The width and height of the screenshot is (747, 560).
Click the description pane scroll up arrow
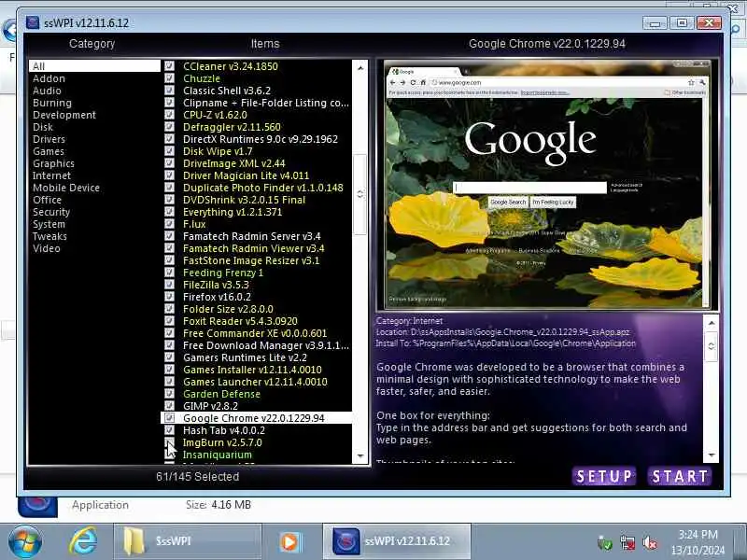click(x=711, y=323)
